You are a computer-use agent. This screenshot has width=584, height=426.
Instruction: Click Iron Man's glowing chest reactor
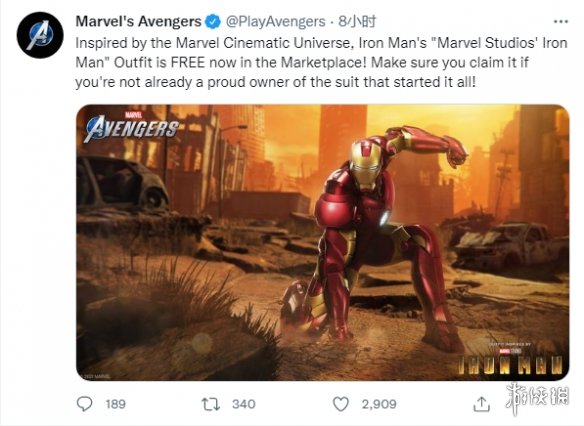[x=385, y=217]
